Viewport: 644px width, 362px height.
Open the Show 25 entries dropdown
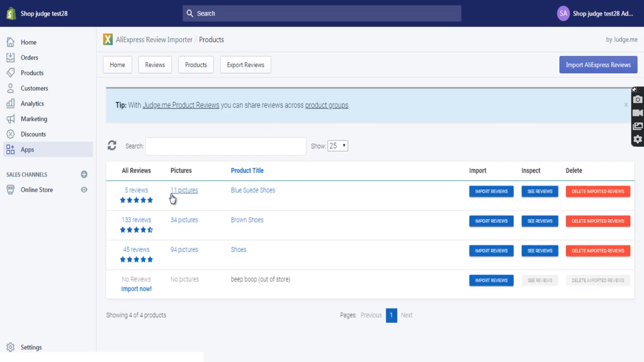click(338, 146)
